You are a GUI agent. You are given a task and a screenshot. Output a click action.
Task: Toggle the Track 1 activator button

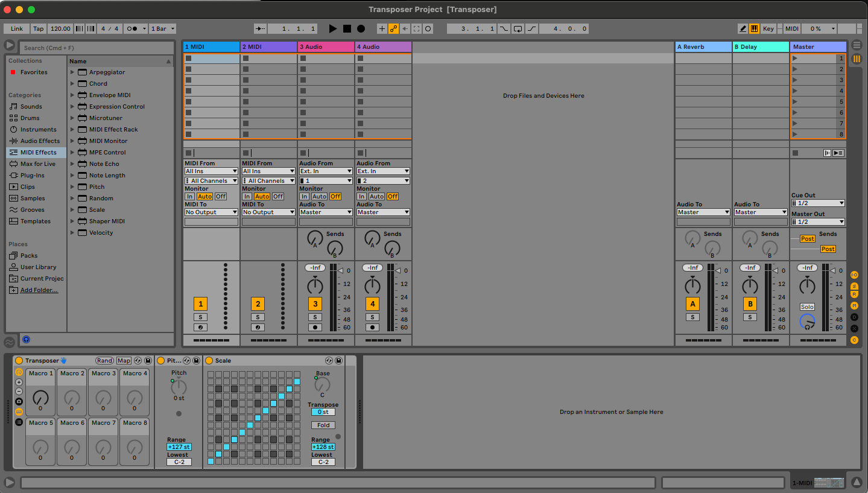click(x=200, y=304)
